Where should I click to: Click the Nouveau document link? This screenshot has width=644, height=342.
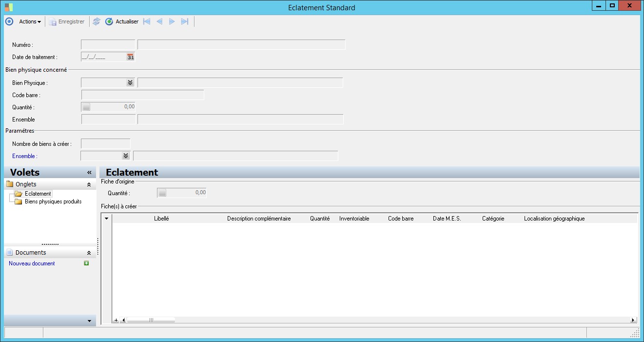point(32,263)
